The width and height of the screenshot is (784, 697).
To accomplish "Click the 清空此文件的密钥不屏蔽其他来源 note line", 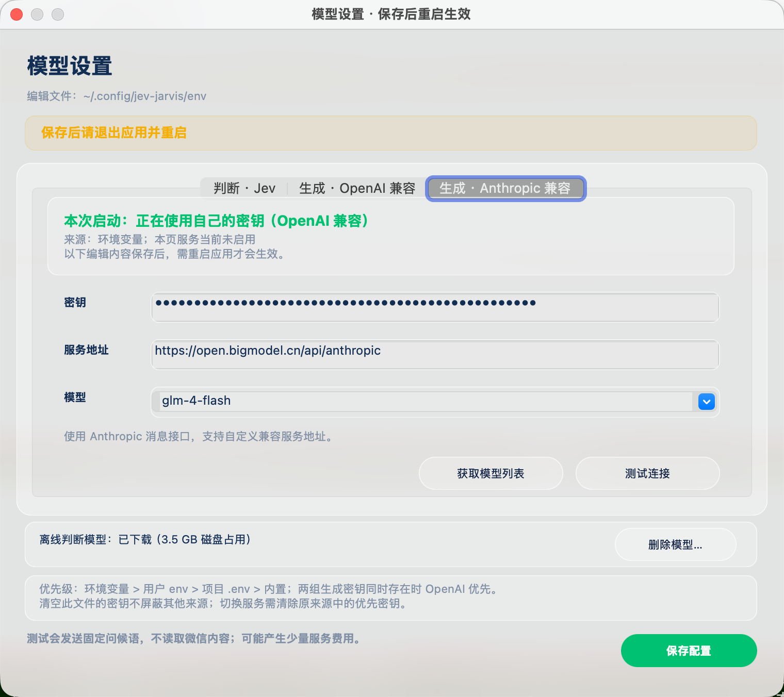I will point(224,604).
